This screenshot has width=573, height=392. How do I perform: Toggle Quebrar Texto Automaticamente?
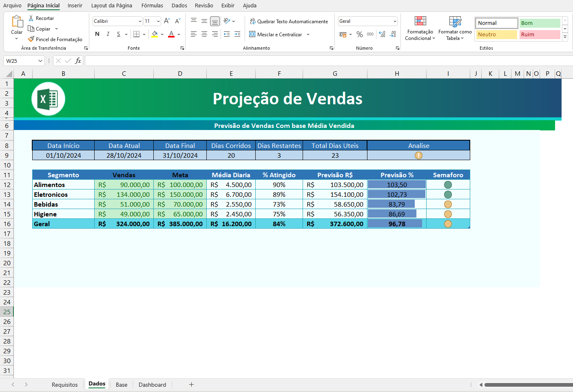[x=289, y=22]
